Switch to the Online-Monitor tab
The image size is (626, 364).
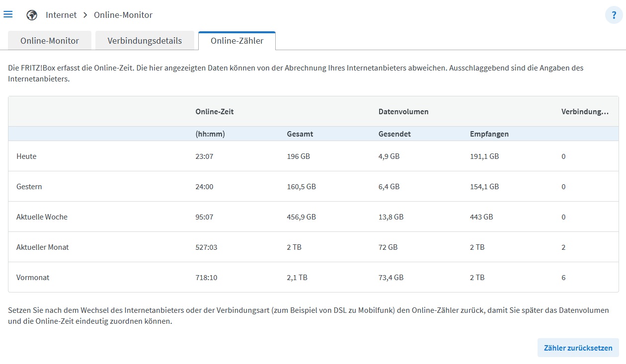coord(50,41)
